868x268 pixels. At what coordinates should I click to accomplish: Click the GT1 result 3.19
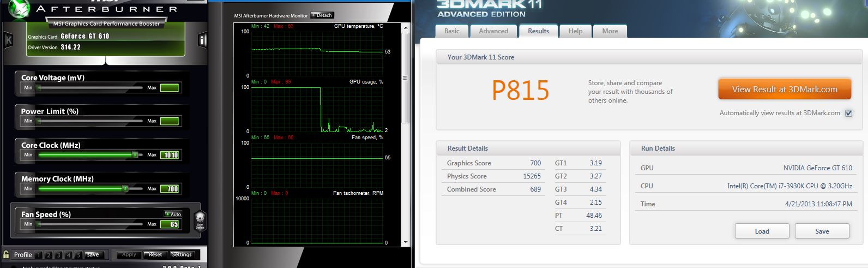pos(595,163)
